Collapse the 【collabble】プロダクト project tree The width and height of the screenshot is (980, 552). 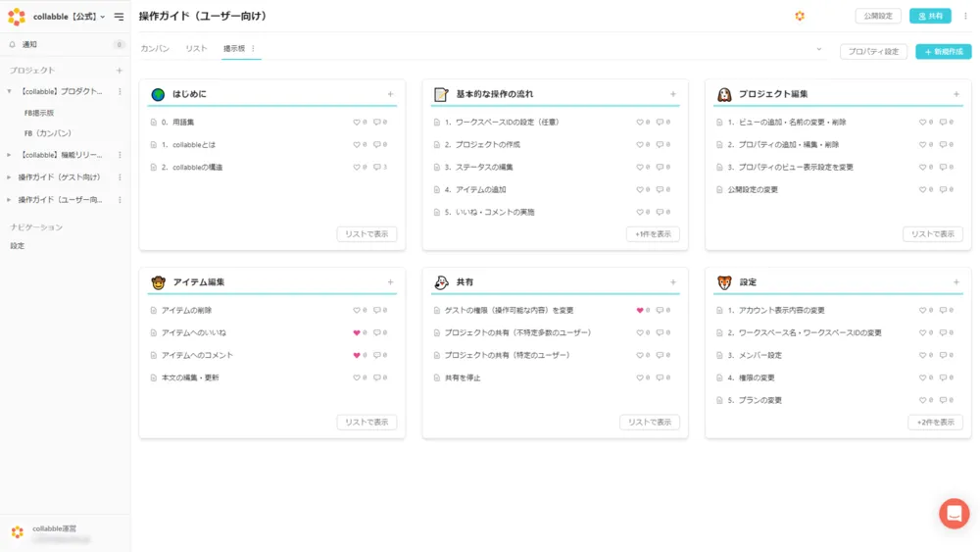click(9, 92)
